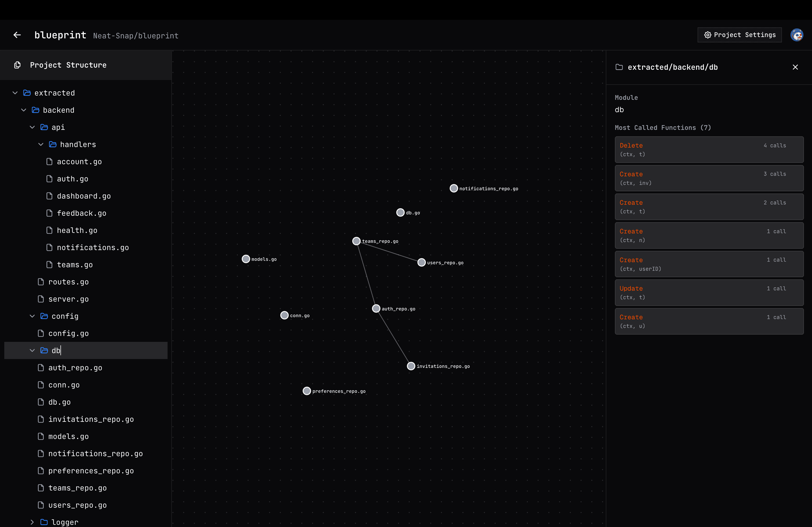The image size is (812, 527).
Task: Collapse the config folder
Action: [x=32, y=316]
